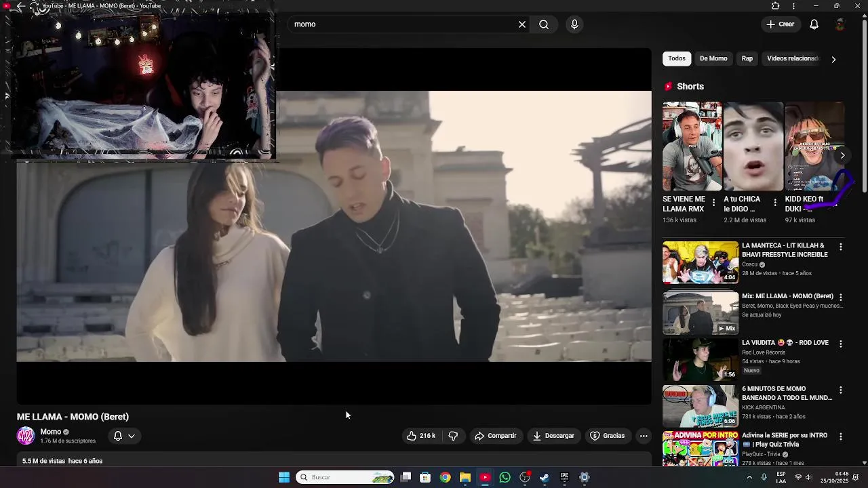
Task: Open the Cosacu channel name under LA MANTECA
Action: [749, 265]
